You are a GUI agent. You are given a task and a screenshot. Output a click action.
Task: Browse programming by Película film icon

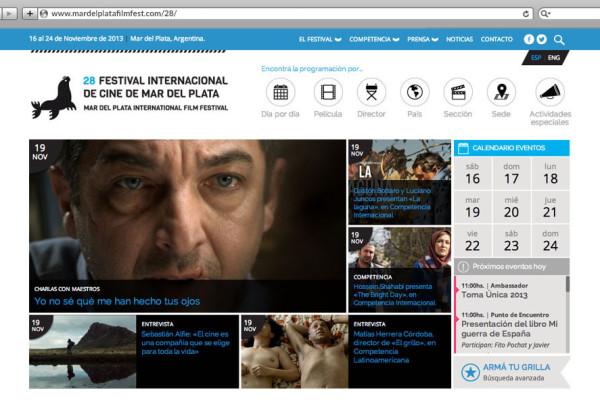(328, 92)
